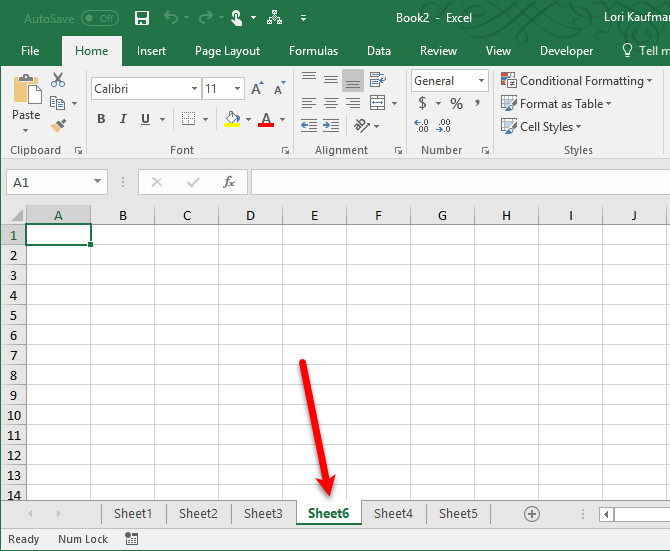Open Conditional Formatting menu
Viewport: 670px width, 551px height.
point(577,80)
